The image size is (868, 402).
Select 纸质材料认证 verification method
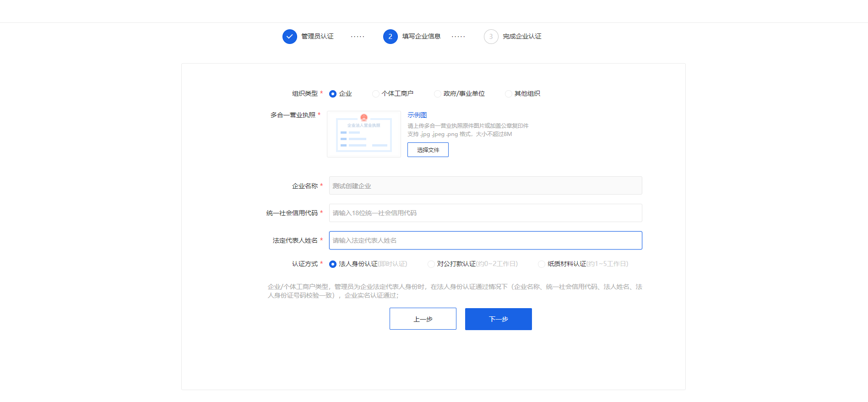tap(542, 264)
